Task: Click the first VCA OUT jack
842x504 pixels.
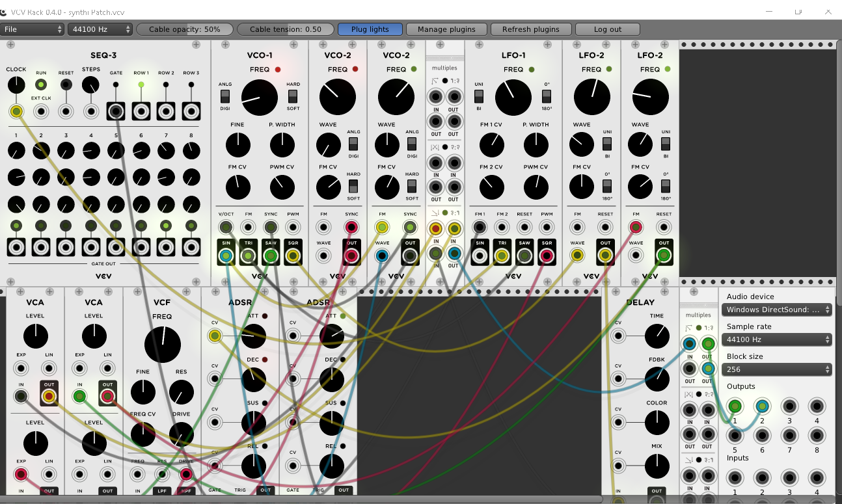Action: [48, 396]
